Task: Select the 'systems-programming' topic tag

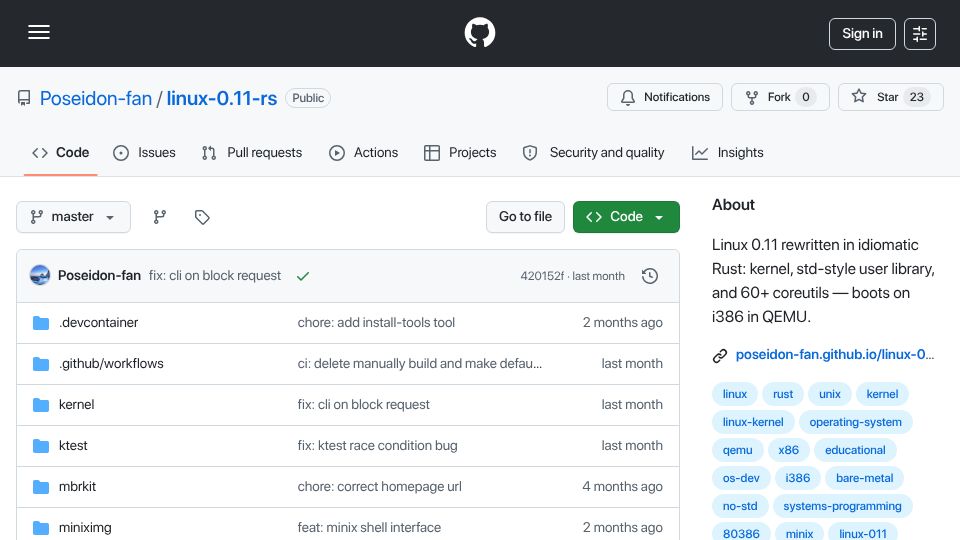Action: point(842,506)
